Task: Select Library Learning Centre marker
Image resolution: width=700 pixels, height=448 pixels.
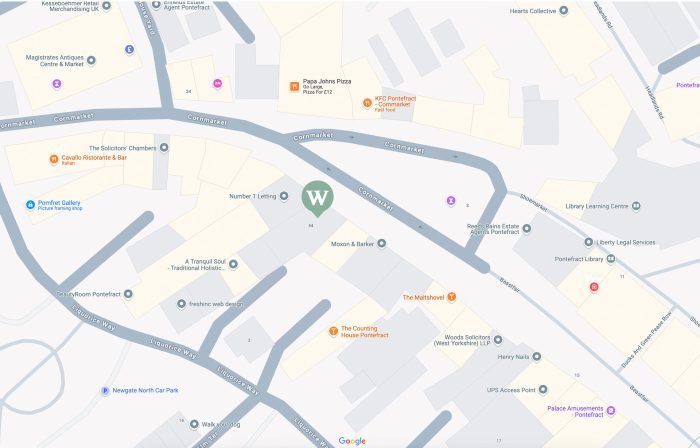Action: coord(636,206)
